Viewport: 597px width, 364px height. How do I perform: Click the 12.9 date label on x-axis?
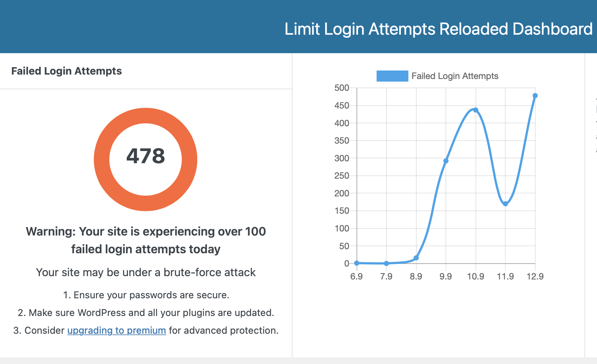point(535,277)
